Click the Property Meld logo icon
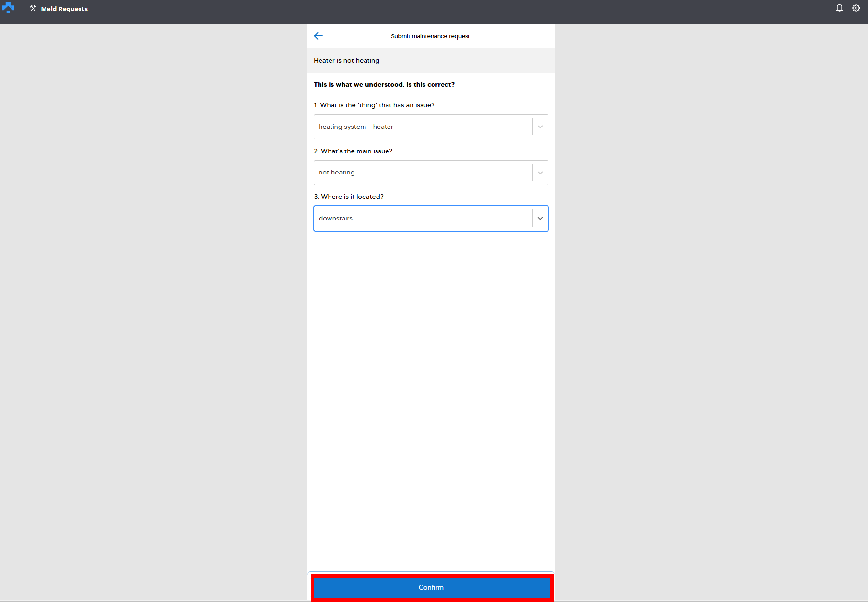The image size is (868, 602). coord(8,8)
